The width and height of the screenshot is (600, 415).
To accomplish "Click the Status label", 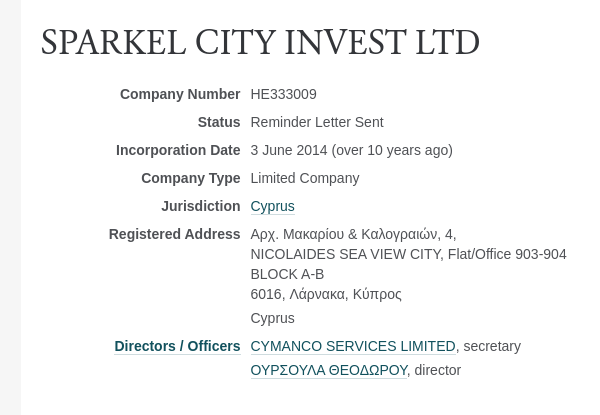I will pos(218,122).
